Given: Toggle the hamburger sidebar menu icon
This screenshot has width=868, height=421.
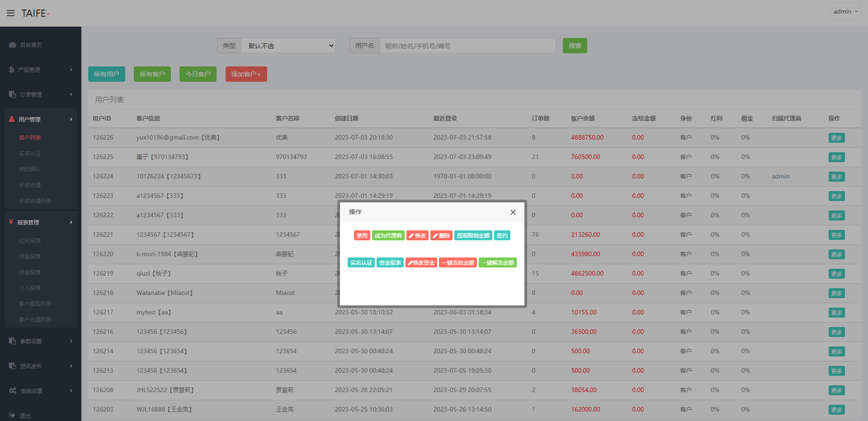Looking at the screenshot, I should [x=10, y=13].
